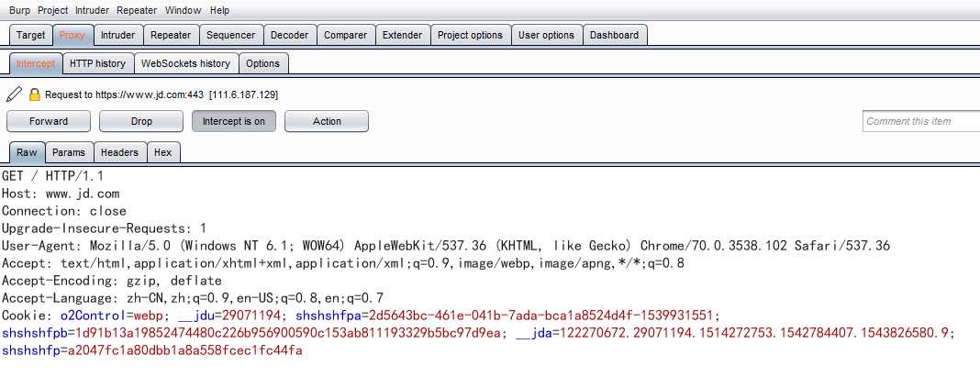The height and width of the screenshot is (388, 980).
Task: Open the Project menu
Action: pos(52,10)
